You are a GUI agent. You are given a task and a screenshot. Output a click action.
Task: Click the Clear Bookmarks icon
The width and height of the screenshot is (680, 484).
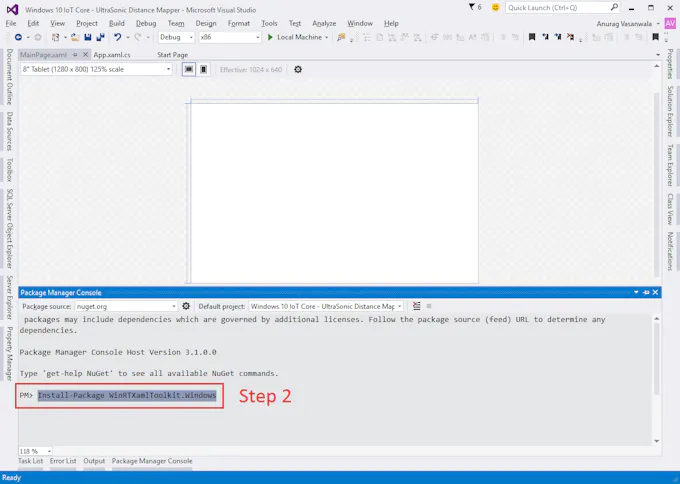pos(570,37)
